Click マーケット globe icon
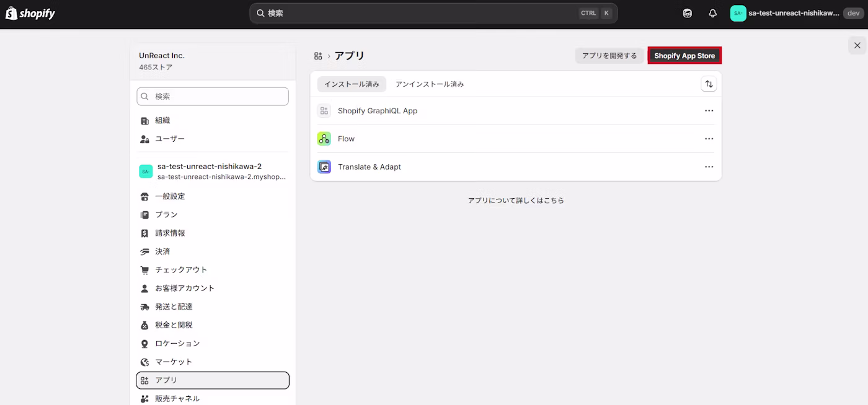868x405 pixels. [x=144, y=362]
